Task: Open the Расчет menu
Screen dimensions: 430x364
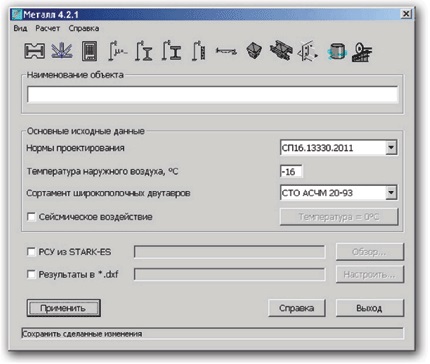Action: point(48,28)
